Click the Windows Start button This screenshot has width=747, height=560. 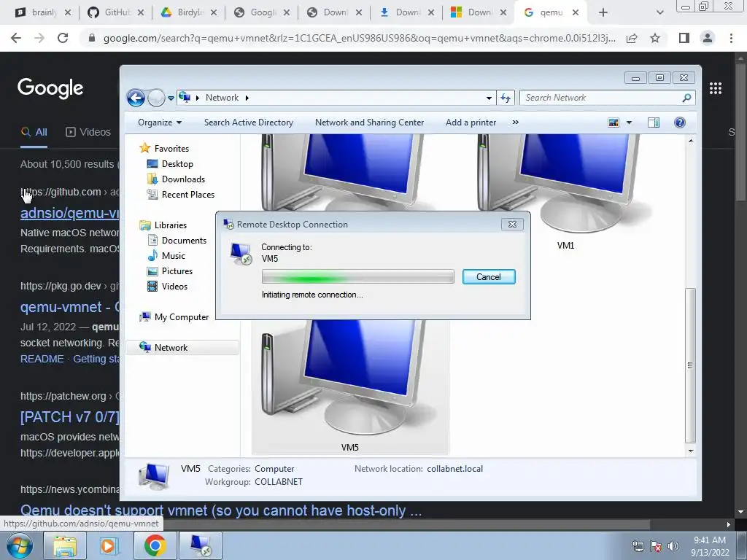[20, 545]
